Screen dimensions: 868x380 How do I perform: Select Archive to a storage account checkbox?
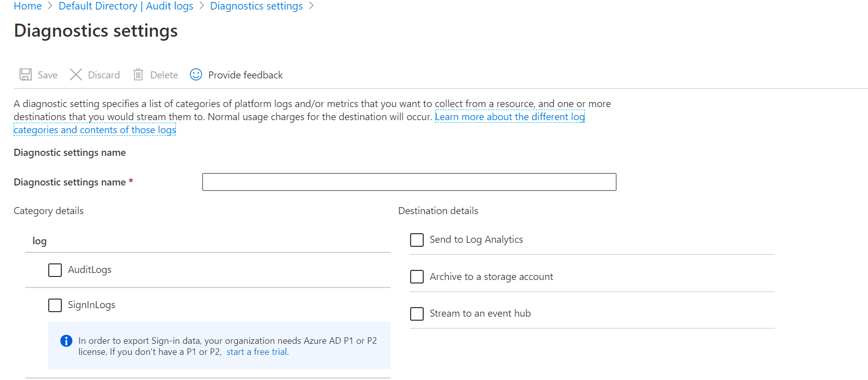(x=417, y=277)
